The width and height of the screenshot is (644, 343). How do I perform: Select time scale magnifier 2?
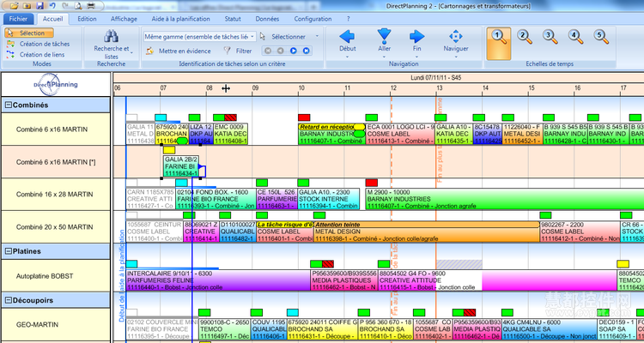[525, 37]
